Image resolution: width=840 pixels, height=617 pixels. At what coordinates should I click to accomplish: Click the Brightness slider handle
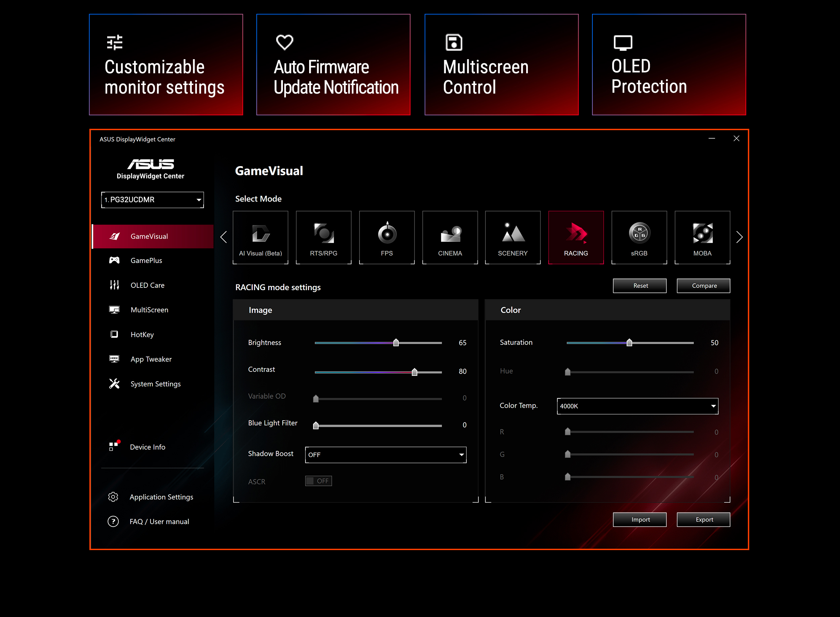tap(396, 342)
